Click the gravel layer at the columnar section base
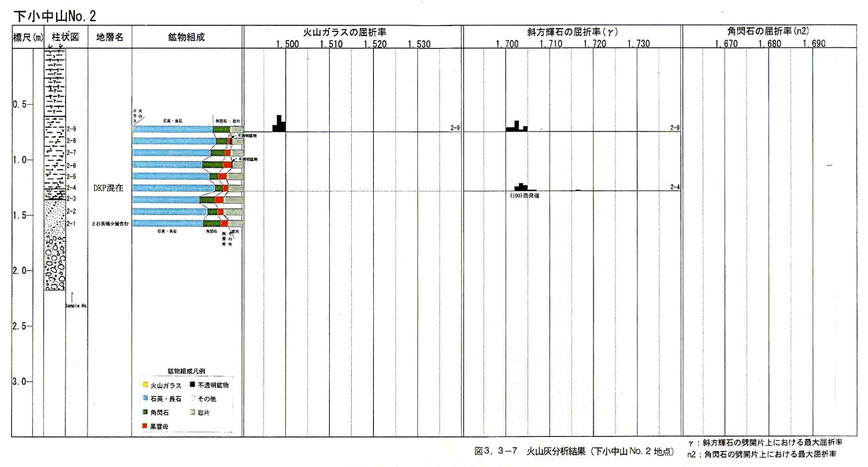Screen dimensions: 868x467 click(55, 262)
